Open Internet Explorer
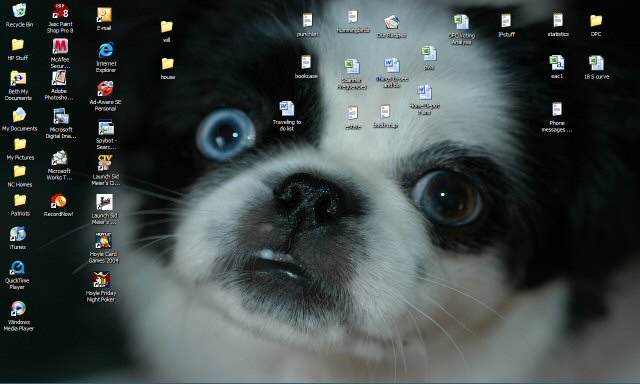Screen dimensions: 640x384 106,50
